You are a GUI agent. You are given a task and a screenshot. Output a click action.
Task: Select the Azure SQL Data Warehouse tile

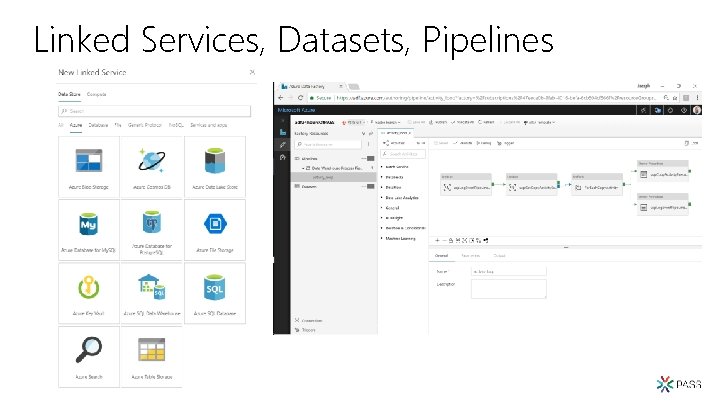[152, 293]
